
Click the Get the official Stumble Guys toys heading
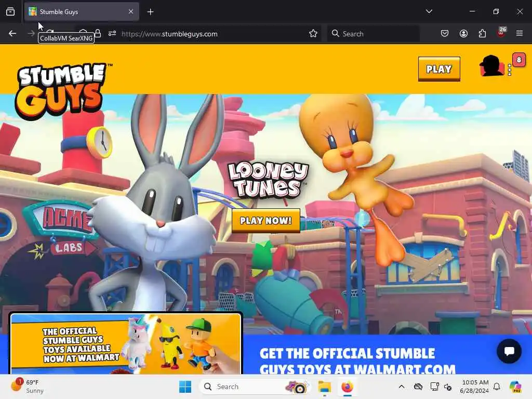pos(357,361)
